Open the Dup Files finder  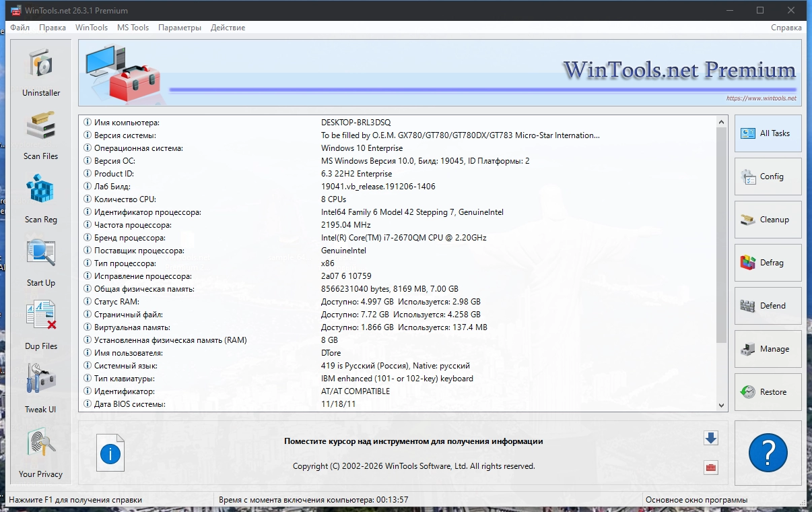(41, 325)
